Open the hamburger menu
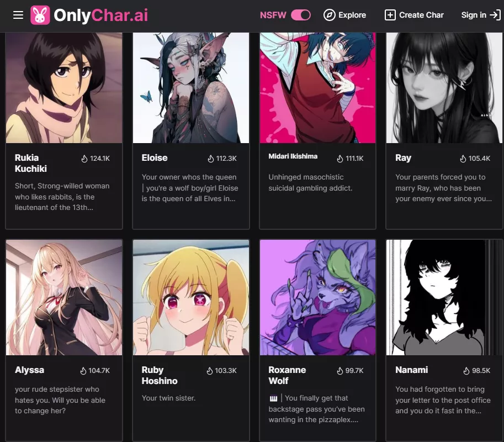The height and width of the screenshot is (442, 504). pos(18,15)
